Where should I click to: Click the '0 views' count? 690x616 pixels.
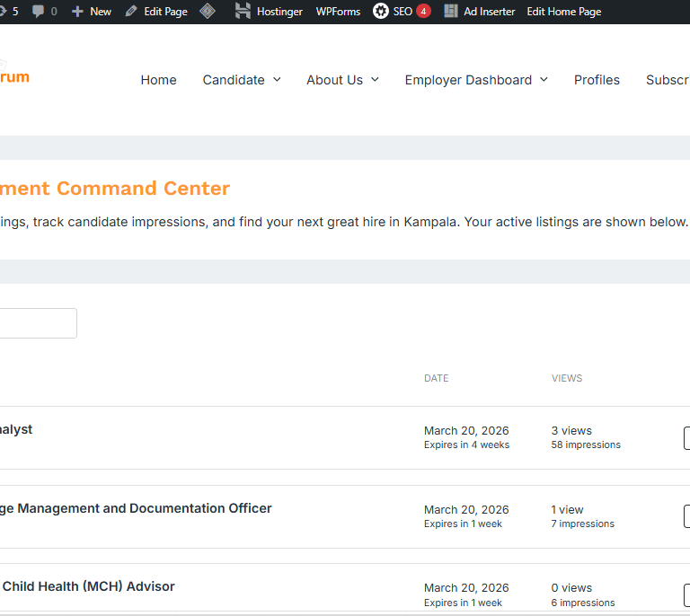[x=571, y=588]
